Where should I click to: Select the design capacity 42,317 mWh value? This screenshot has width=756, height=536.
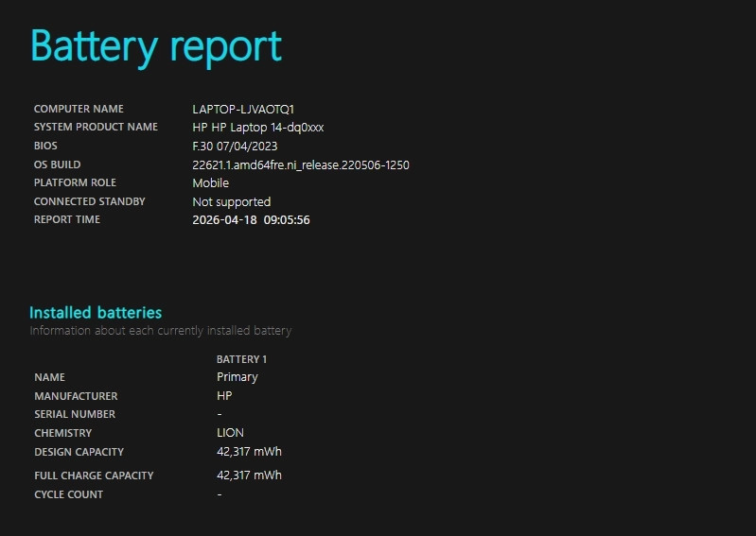[x=249, y=452]
